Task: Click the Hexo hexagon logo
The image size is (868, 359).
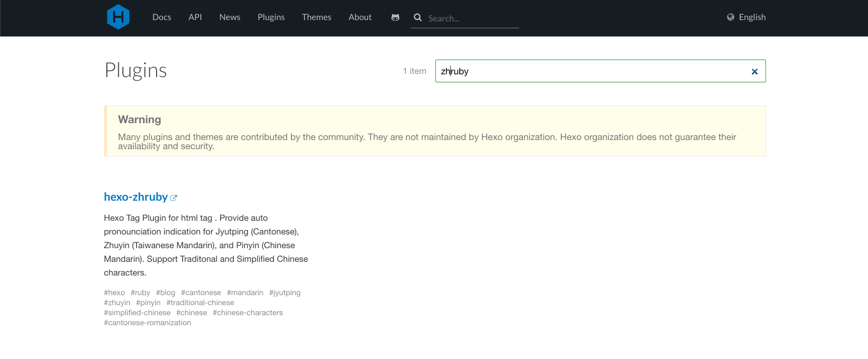Action: click(x=118, y=17)
